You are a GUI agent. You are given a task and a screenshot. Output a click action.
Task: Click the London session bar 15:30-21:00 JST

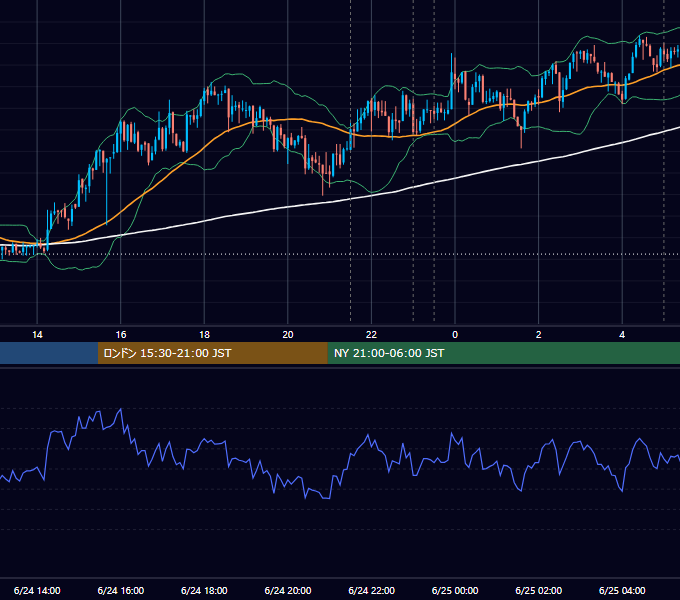pyautogui.click(x=212, y=353)
